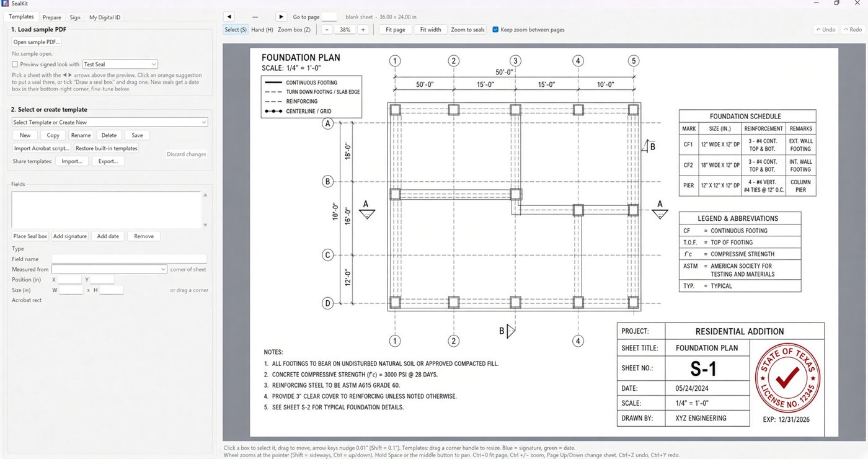
Task: Open the My Digital ID tab
Action: pyautogui.click(x=105, y=17)
